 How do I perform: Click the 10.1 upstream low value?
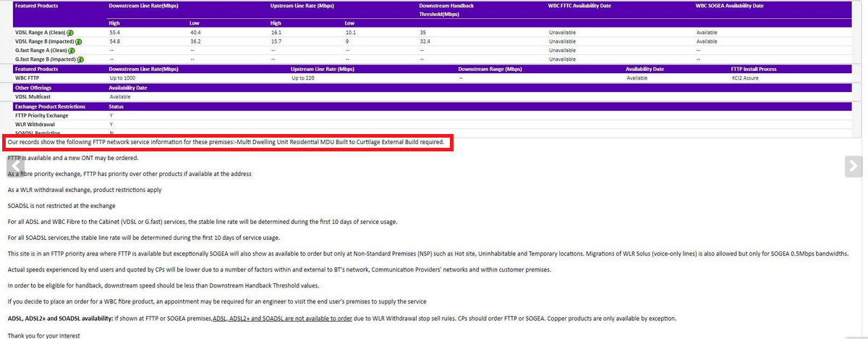(x=350, y=33)
